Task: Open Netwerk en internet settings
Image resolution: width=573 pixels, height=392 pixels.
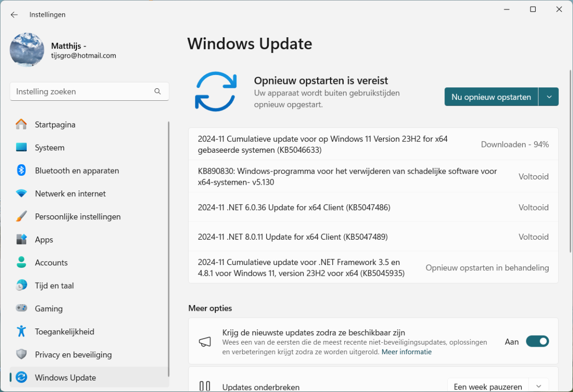Action: click(x=70, y=193)
